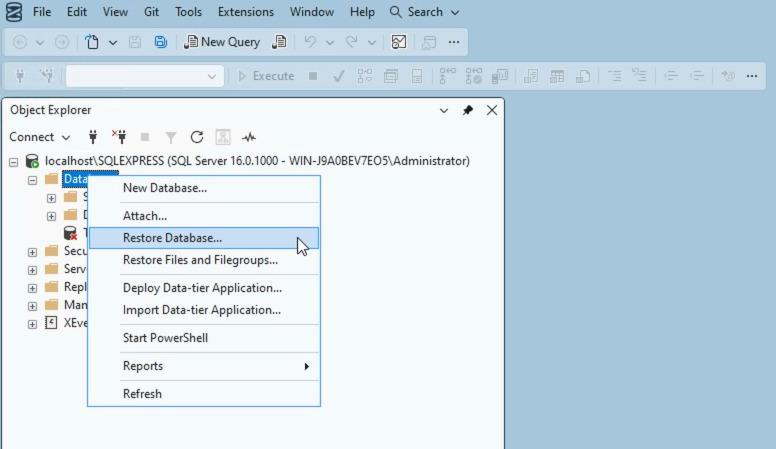Expand the Replication folder node
Viewport: 776px width, 449px height.
point(32,288)
